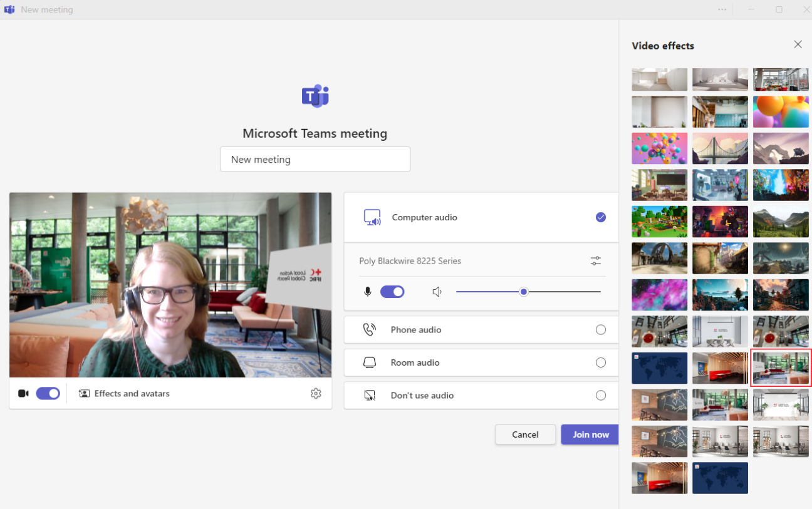Click the speaker volume icon

click(x=437, y=292)
